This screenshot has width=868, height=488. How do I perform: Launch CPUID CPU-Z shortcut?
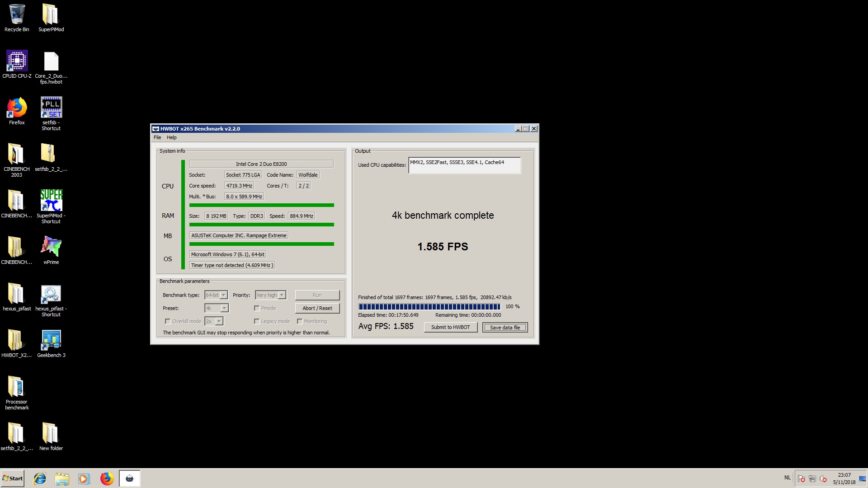(x=17, y=65)
